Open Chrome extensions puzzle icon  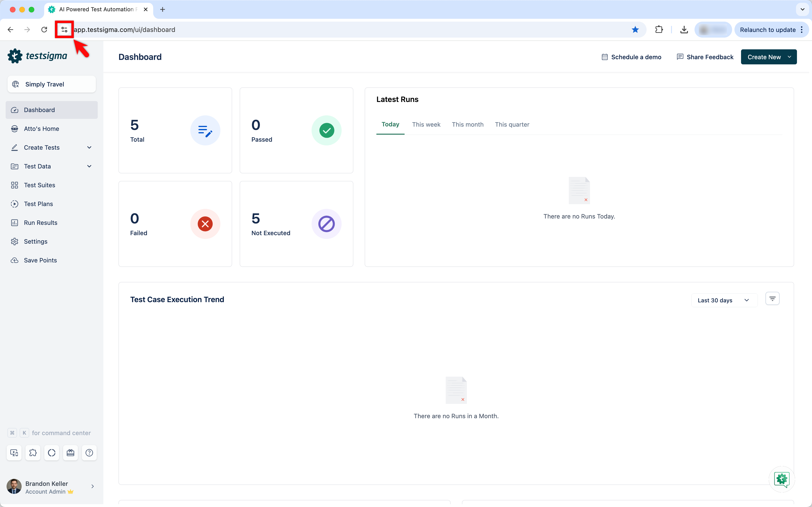pos(659,30)
